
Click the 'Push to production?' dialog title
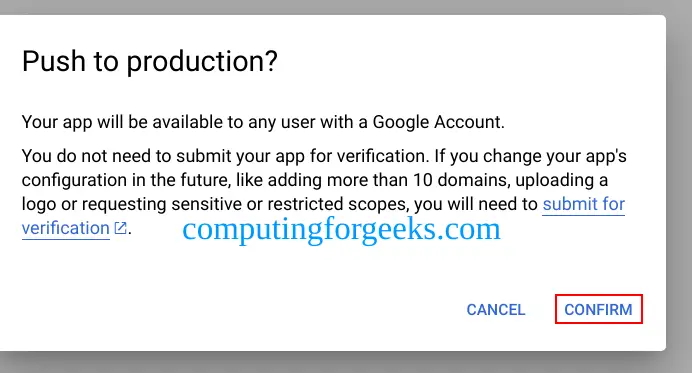150,61
